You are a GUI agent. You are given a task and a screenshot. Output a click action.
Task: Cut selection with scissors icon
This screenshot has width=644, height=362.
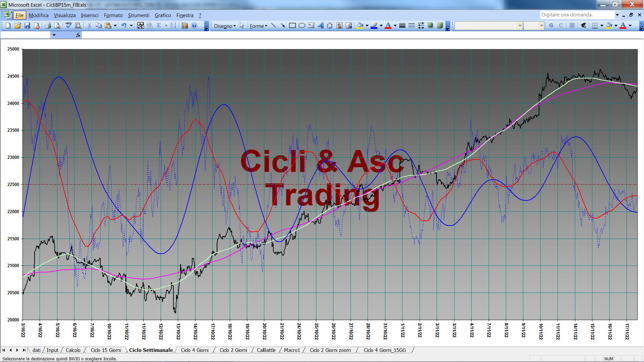(x=89, y=25)
